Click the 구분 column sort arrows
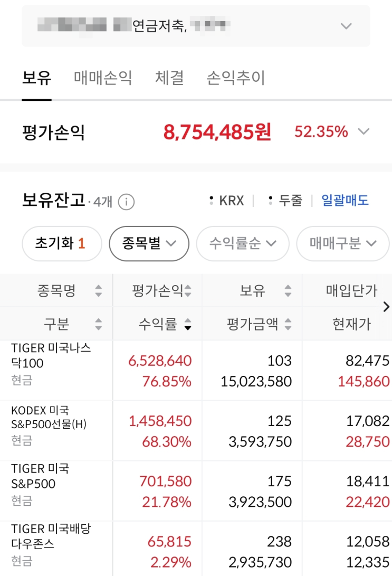The width and height of the screenshot is (392, 576). [x=98, y=324]
